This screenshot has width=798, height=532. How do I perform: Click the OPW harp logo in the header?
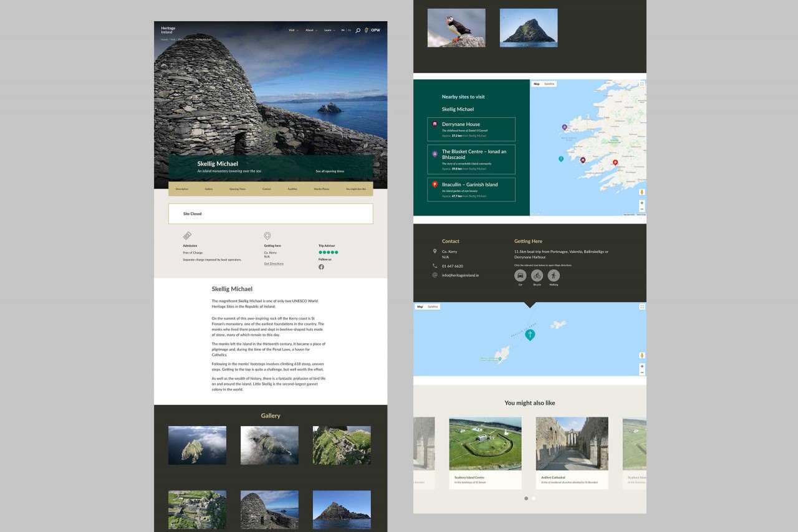[372, 30]
